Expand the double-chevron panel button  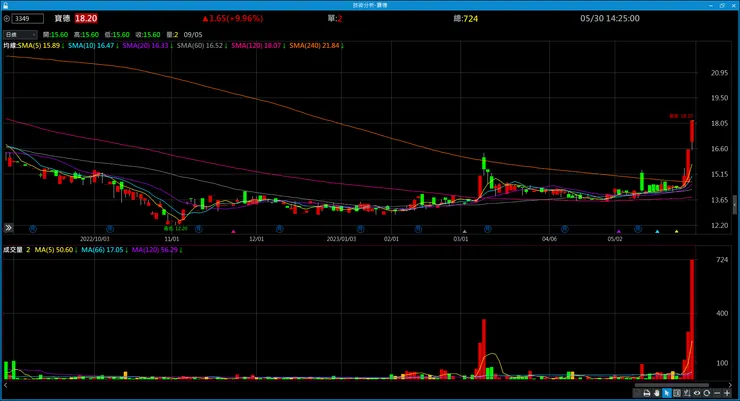click(8, 228)
